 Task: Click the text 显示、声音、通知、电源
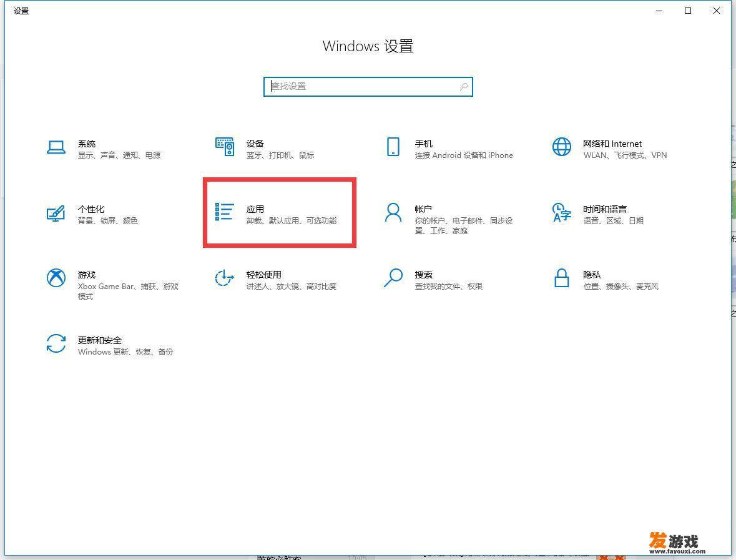[x=119, y=155]
